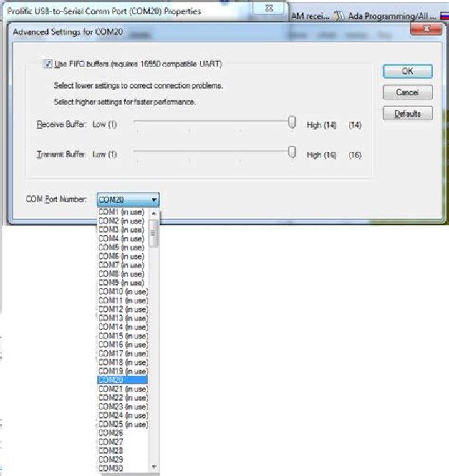Choose free port COM30 from list
The image size is (449, 476).
coord(123,468)
